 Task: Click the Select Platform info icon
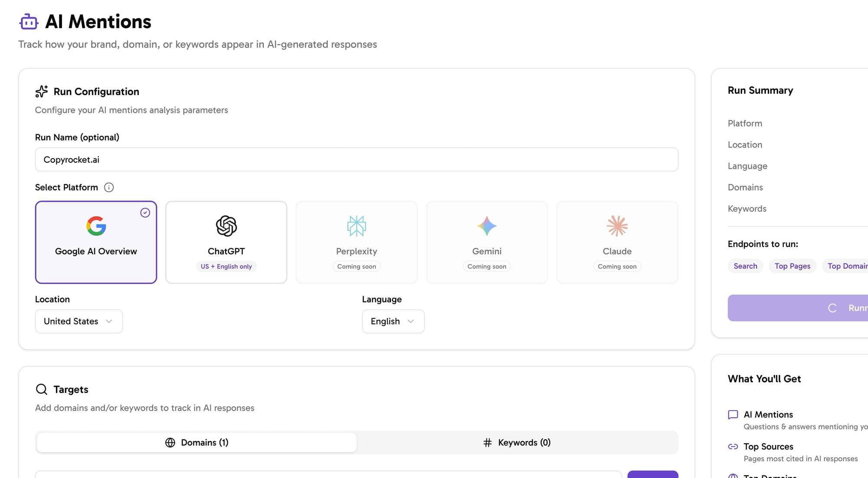point(109,188)
